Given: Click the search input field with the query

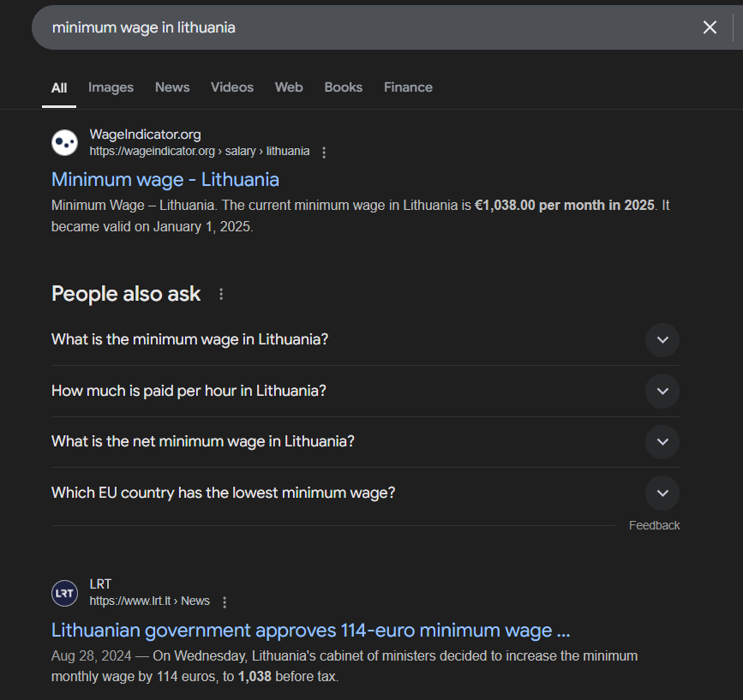Looking at the screenshot, I should 343,27.
